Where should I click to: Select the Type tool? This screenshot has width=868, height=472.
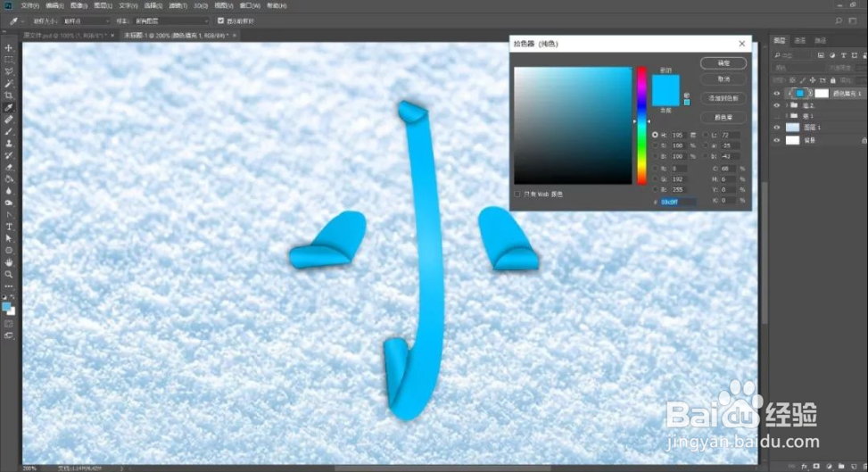[9, 227]
